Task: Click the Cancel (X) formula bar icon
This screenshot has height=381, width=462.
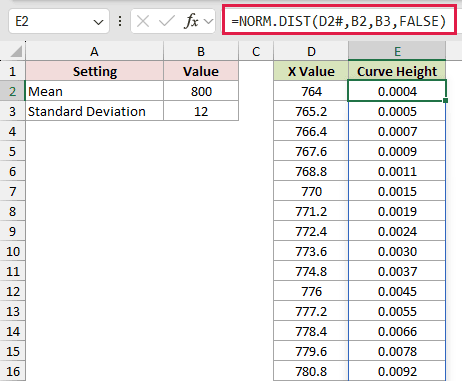Action: click(x=143, y=22)
